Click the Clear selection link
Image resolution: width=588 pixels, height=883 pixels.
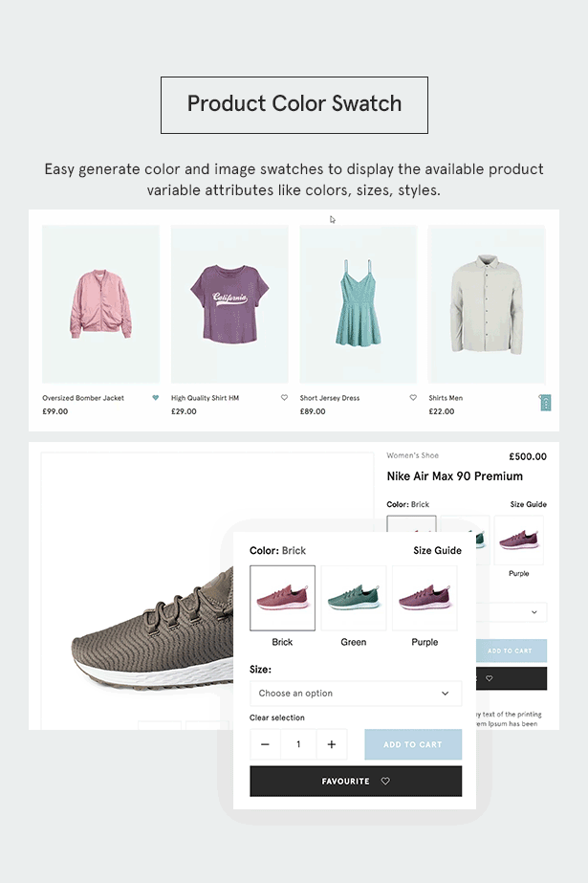tap(277, 717)
